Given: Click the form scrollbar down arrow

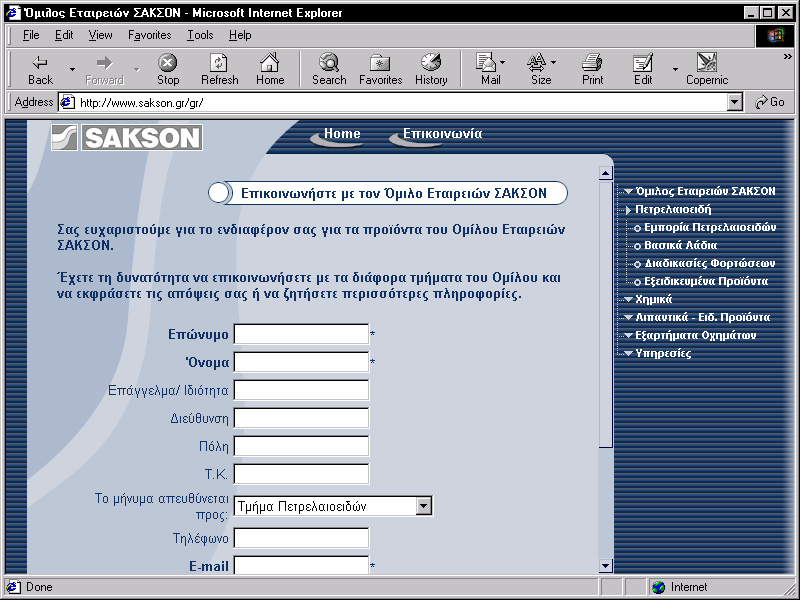Looking at the screenshot, I should click(606, 565).
